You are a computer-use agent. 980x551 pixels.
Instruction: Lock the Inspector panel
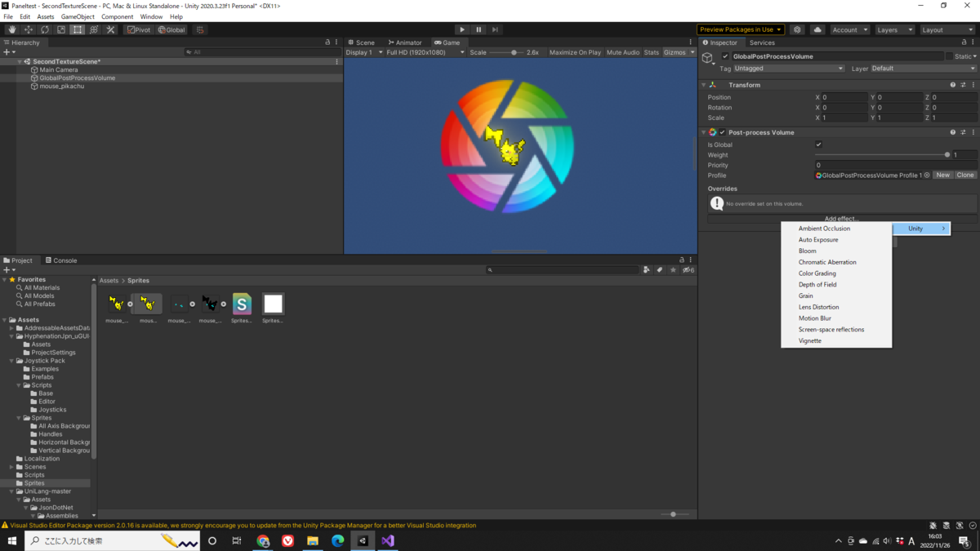[963, 42]
